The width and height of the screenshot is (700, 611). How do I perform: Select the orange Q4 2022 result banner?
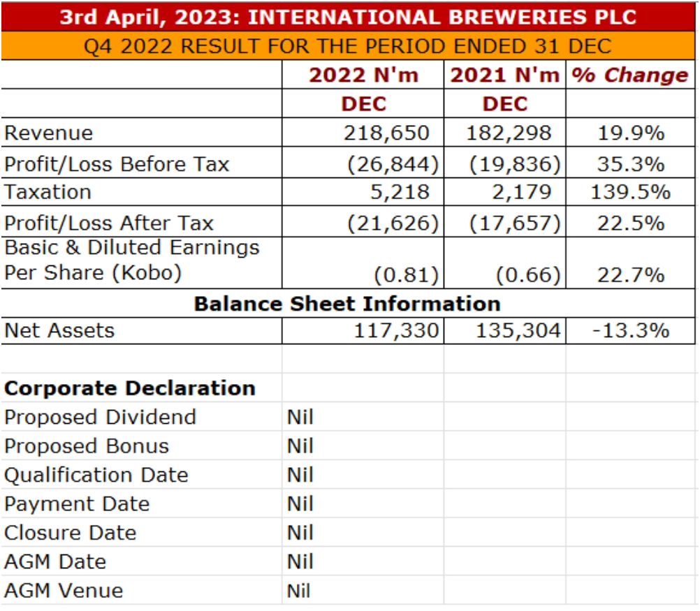(x=349, y=46)
